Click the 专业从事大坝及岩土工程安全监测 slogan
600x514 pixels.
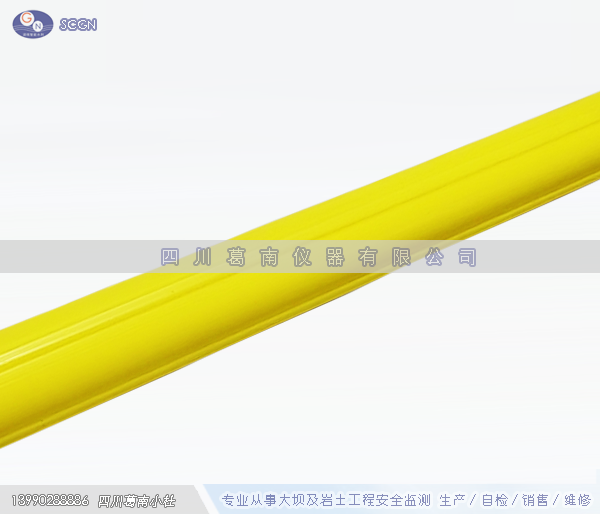(x=325, y=500)
